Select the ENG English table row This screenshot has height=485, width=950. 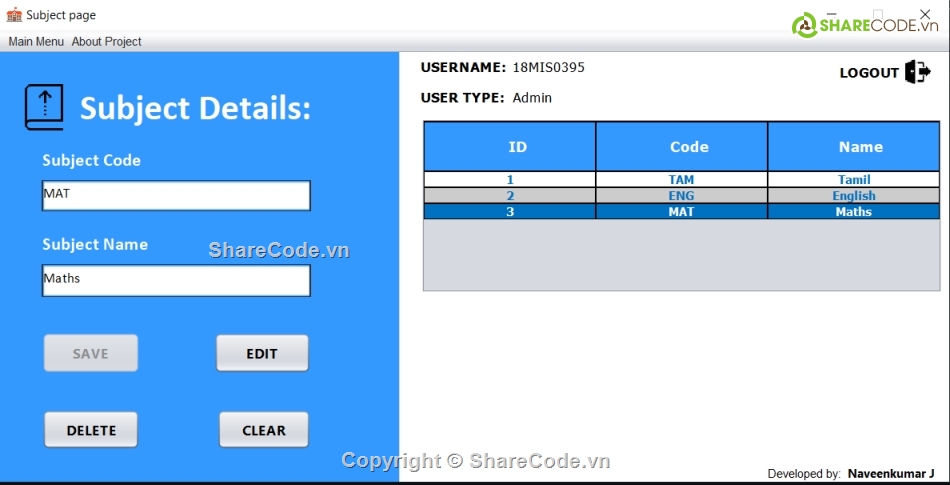[681, 196]
